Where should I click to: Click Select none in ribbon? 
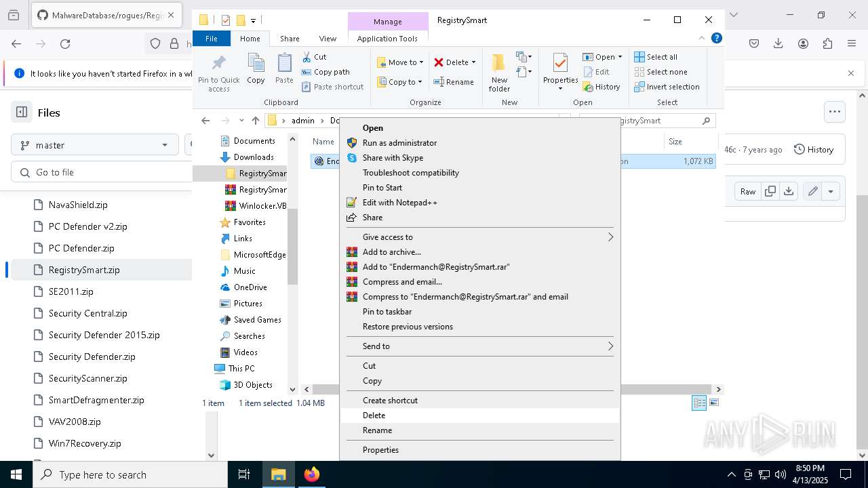point(660,72)
